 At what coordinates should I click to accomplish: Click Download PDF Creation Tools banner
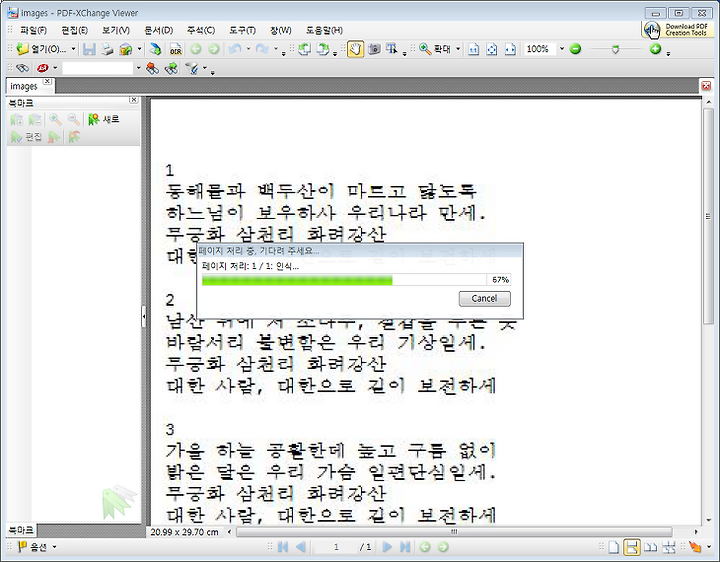point(677,30)
